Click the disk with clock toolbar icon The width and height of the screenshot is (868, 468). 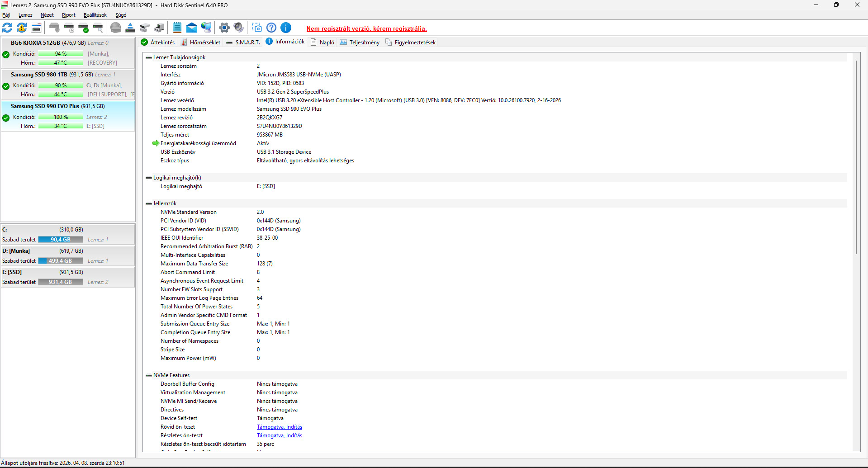pos(69,28)
